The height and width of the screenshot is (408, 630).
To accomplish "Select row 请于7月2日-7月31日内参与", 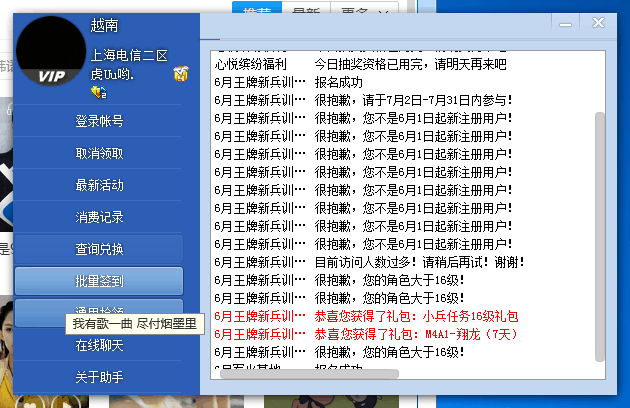I will coord(363,100).
